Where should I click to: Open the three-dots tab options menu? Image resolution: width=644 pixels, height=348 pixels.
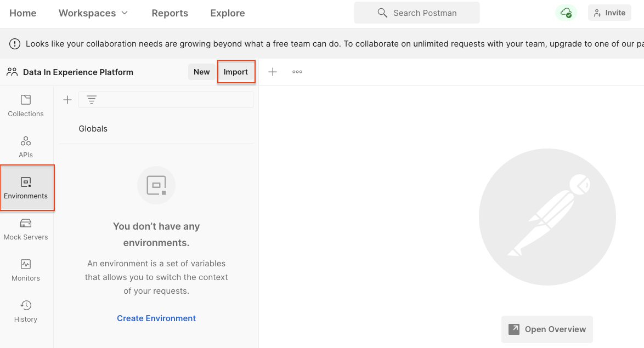[x=297, y=72]
